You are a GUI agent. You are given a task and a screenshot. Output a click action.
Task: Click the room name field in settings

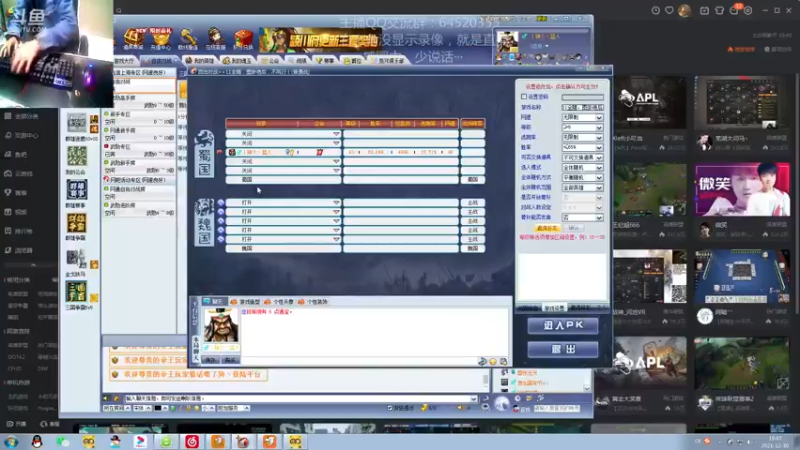point(582,107)
